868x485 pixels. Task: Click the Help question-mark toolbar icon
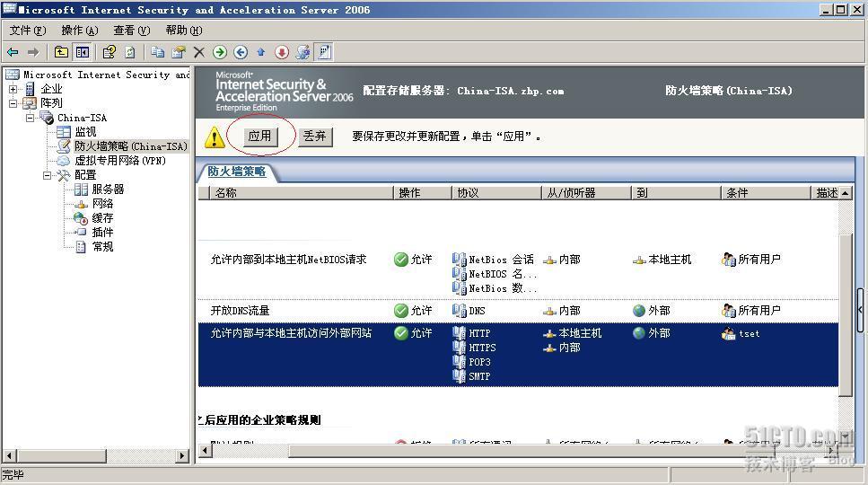tap(109, 53)
